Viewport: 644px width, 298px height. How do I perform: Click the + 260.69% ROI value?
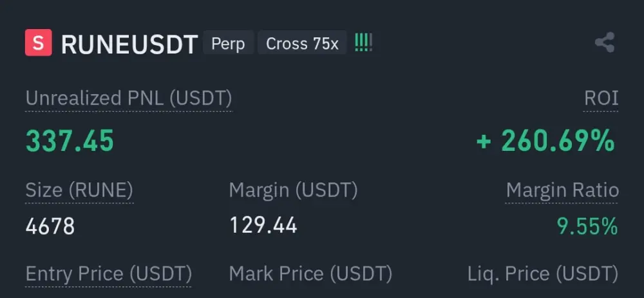tap(545, 141)
